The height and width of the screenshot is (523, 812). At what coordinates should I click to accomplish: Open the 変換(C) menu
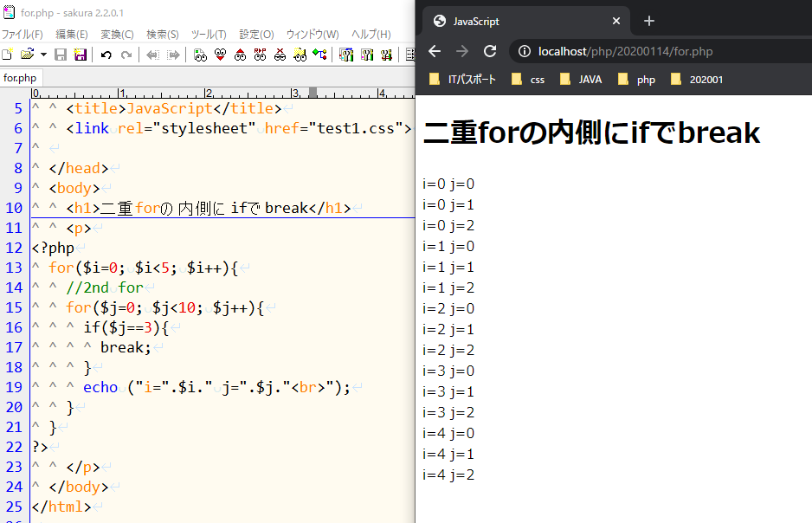tap(117, 34)
